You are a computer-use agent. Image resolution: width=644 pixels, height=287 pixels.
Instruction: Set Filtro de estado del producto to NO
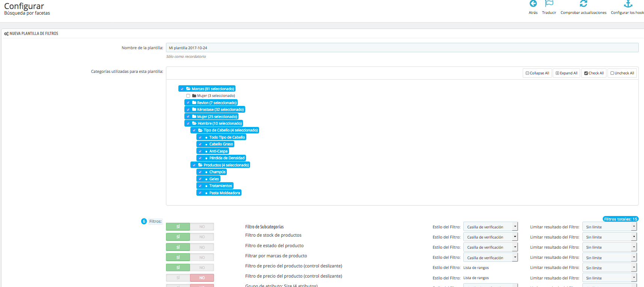(x=202, y=247)
